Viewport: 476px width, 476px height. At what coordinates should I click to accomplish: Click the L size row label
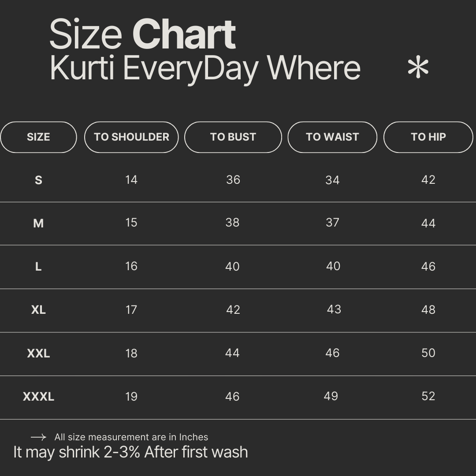(x=38, y=267)
